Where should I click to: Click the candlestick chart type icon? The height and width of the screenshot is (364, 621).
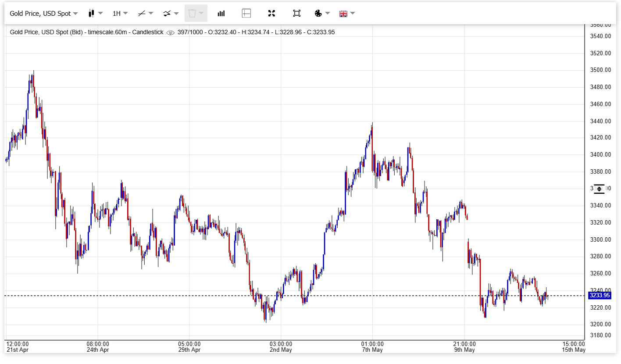pyautogui.click(x=91, y=13)
